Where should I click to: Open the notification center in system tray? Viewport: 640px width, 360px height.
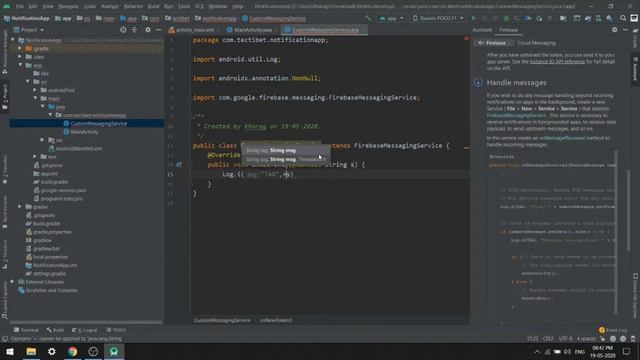coord(627,351)
